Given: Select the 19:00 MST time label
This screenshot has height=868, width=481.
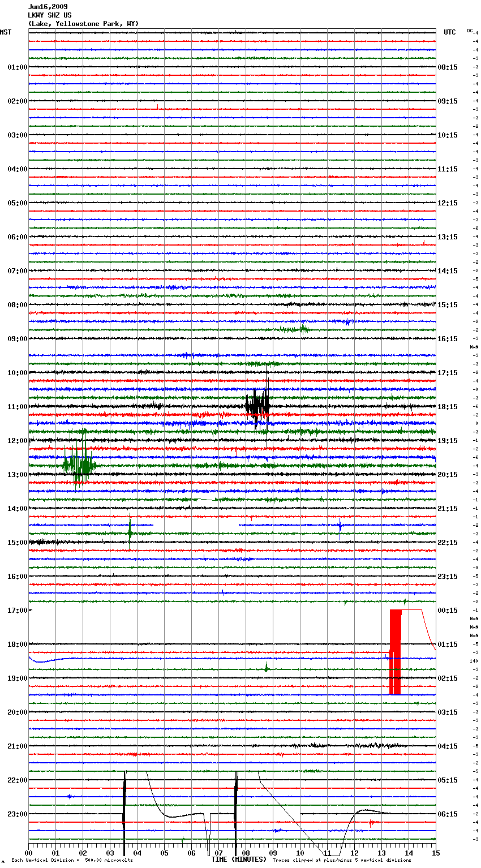Looking at the screenshot, I should coord(17,678).
